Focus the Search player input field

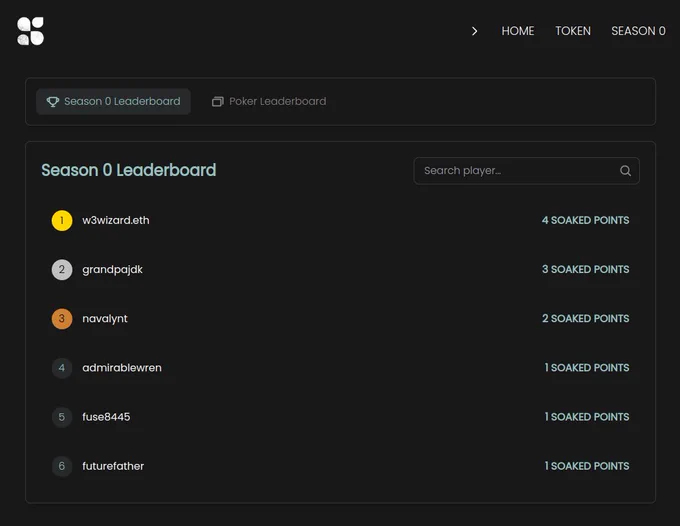pos(526,171)
